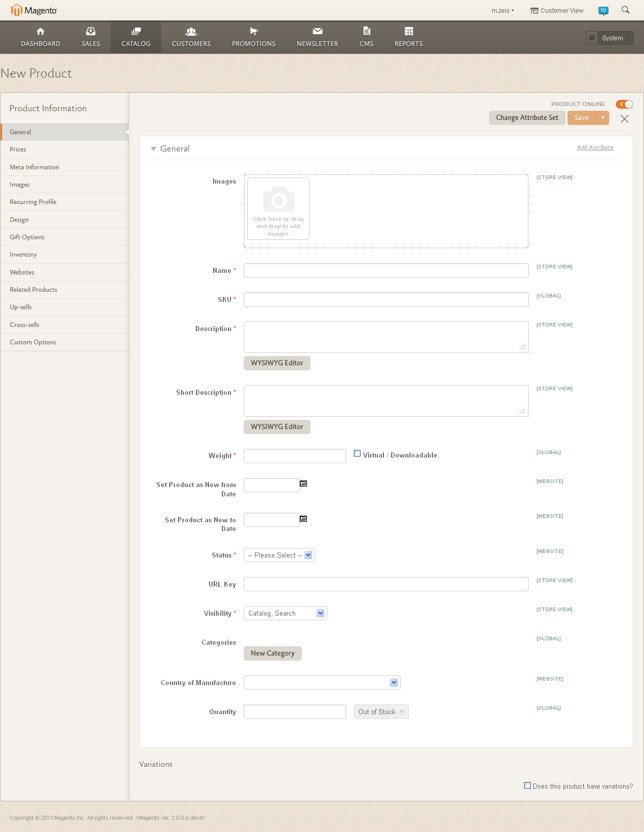Focus the Name input field
The image size is (644, 832).
386,270
